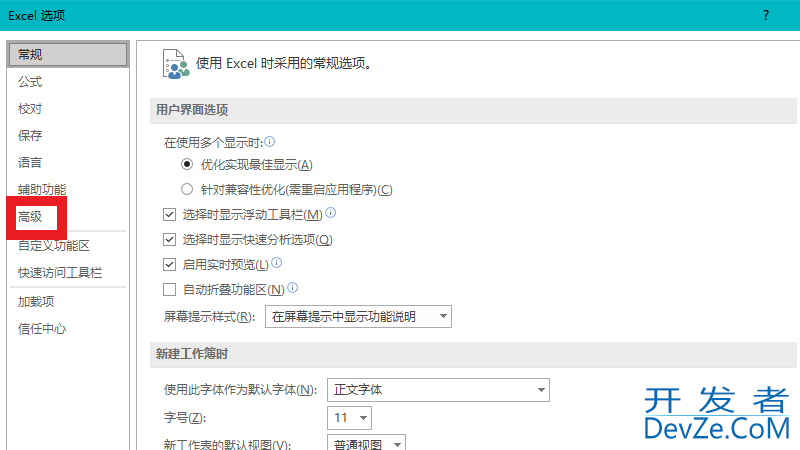
Task: Open the 屏幕提示样式 dropdown
Action: (x=358, y=316)
